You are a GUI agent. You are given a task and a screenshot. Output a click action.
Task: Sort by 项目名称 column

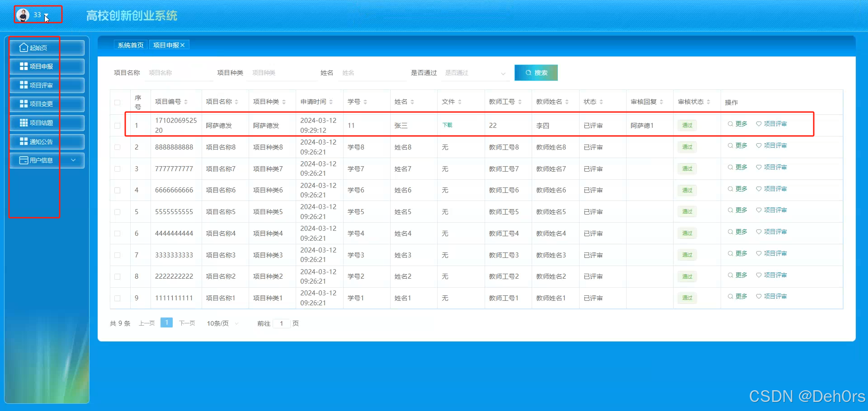click(236, 102)
